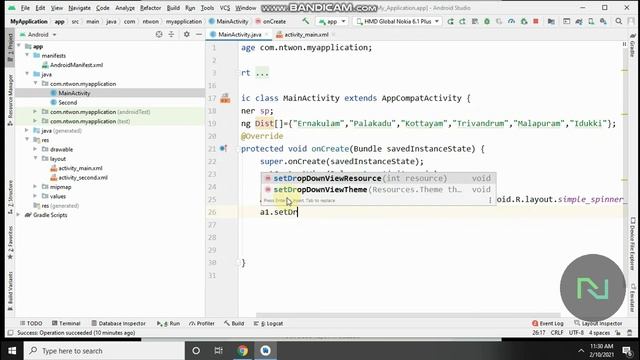Screen dimensions: 640x360
Task: Open the Build tool window
Action: [x=234, y=323]
